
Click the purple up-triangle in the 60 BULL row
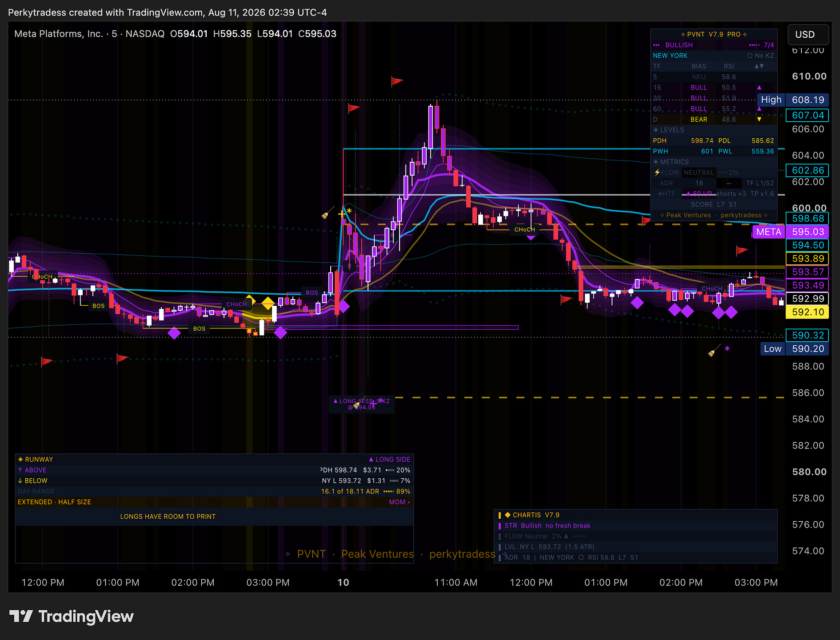click(x=759, y=109)
